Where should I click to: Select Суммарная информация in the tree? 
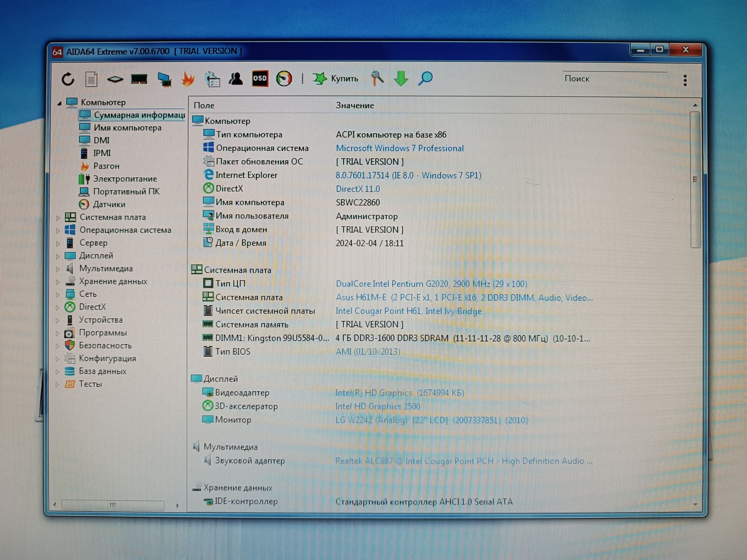point(133,115)
